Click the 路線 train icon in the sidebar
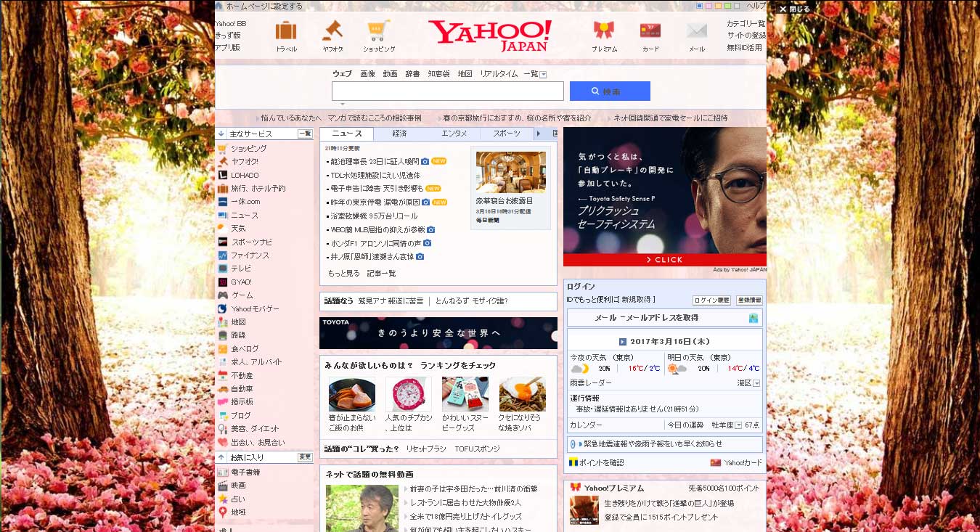 coord(223,335)
